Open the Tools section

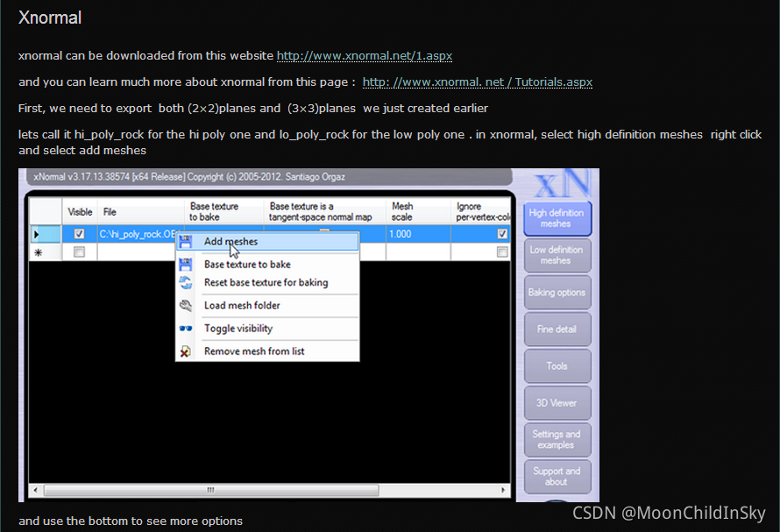click(557, 365)
